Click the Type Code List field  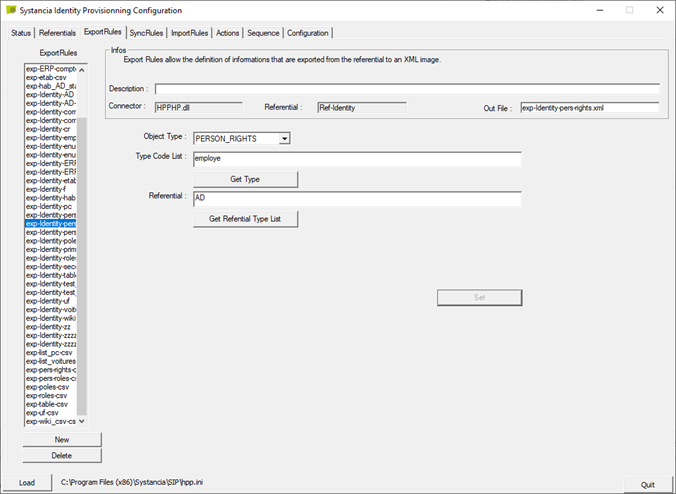pyautogui.click(x=357, y=159)
